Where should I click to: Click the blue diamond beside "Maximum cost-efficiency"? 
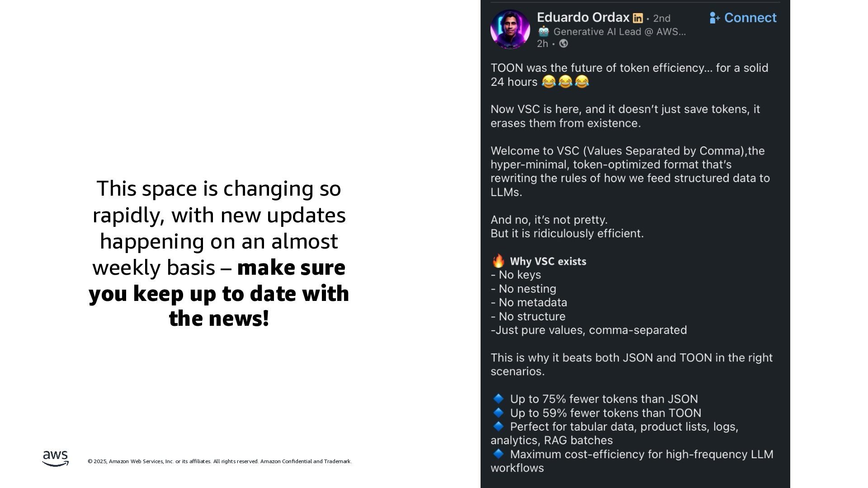tap(498, 454)
